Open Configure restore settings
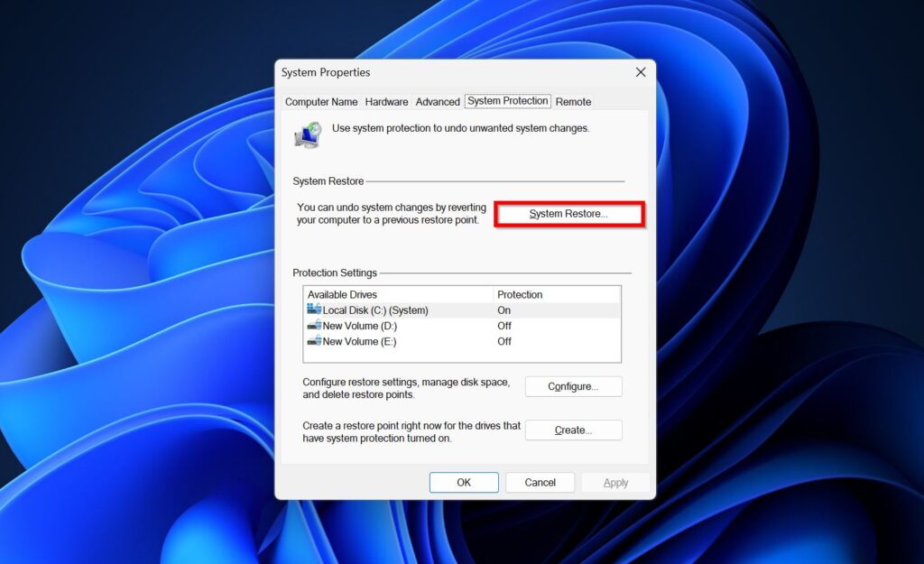Screen dimensions: 924x564 pos(573,386)
